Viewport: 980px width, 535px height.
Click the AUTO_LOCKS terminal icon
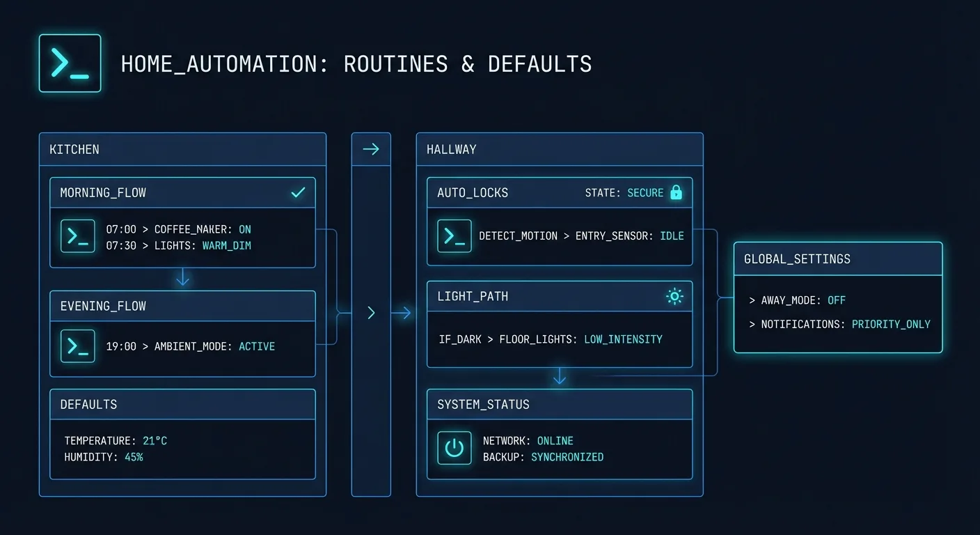tap(455, 235)
